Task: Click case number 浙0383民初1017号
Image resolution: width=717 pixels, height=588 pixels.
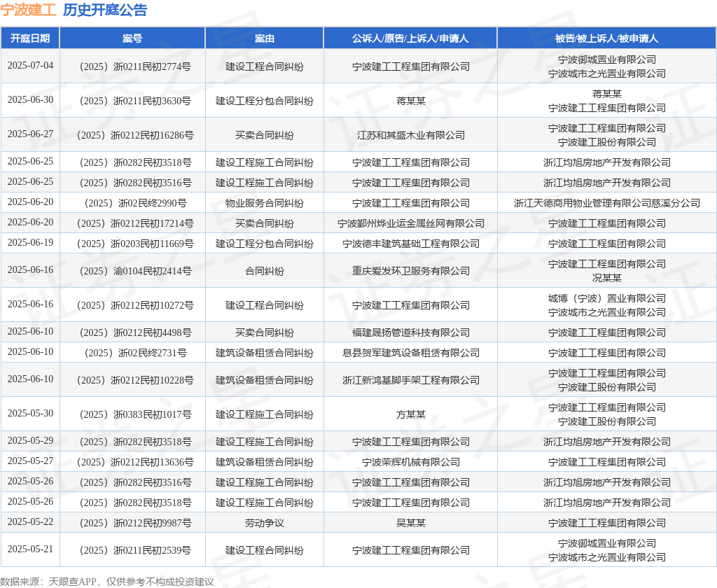Action: (135, 414)
